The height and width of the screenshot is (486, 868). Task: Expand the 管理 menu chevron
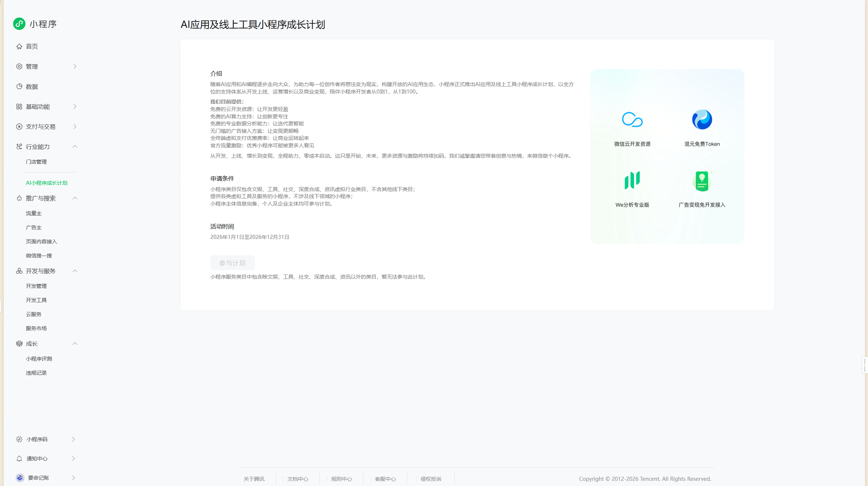click(75, 66)
